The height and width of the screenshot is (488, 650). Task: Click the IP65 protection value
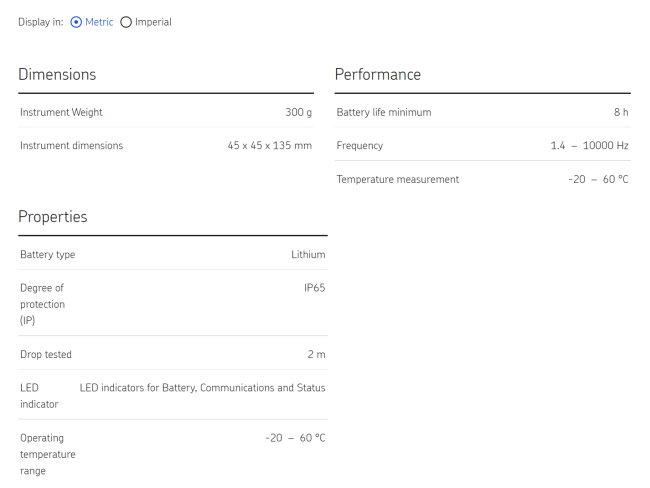(x=314, y=288)
